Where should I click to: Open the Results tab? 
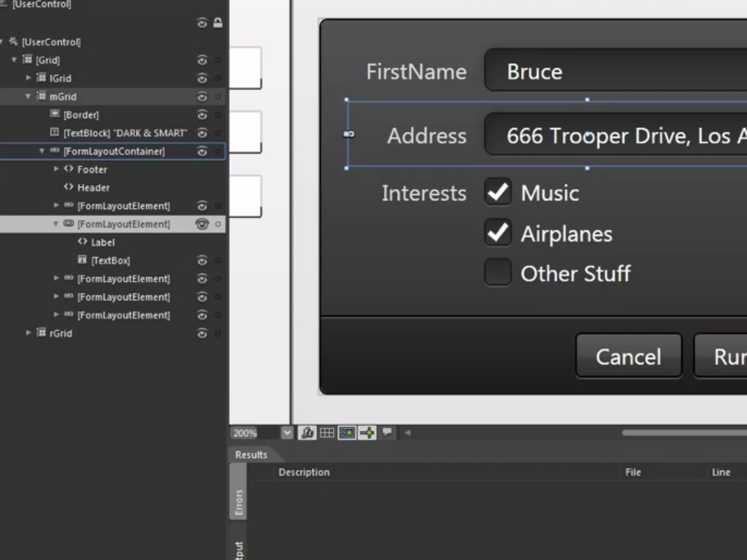[x=251, y=455]
